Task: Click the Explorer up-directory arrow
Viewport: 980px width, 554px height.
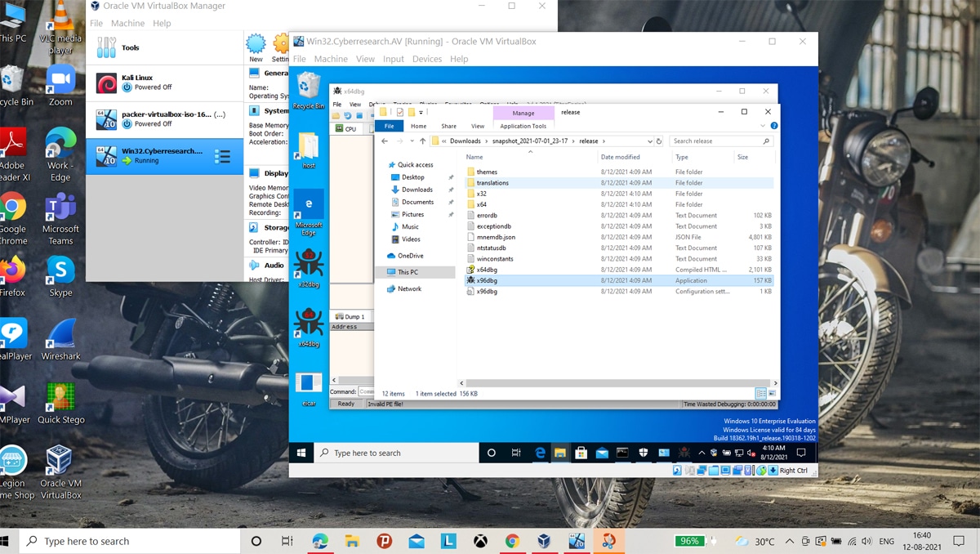Action: pyautogui.click(x=422, y=141)
